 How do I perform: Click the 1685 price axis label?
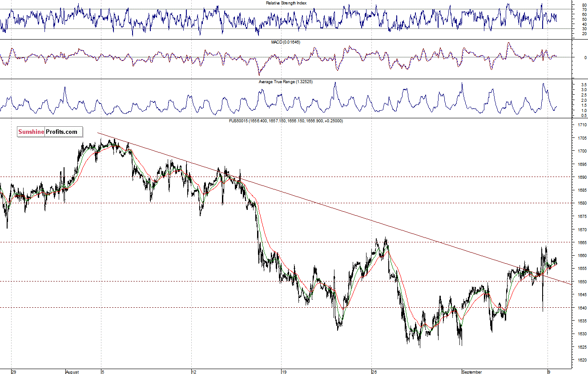[x=582, y=190]
